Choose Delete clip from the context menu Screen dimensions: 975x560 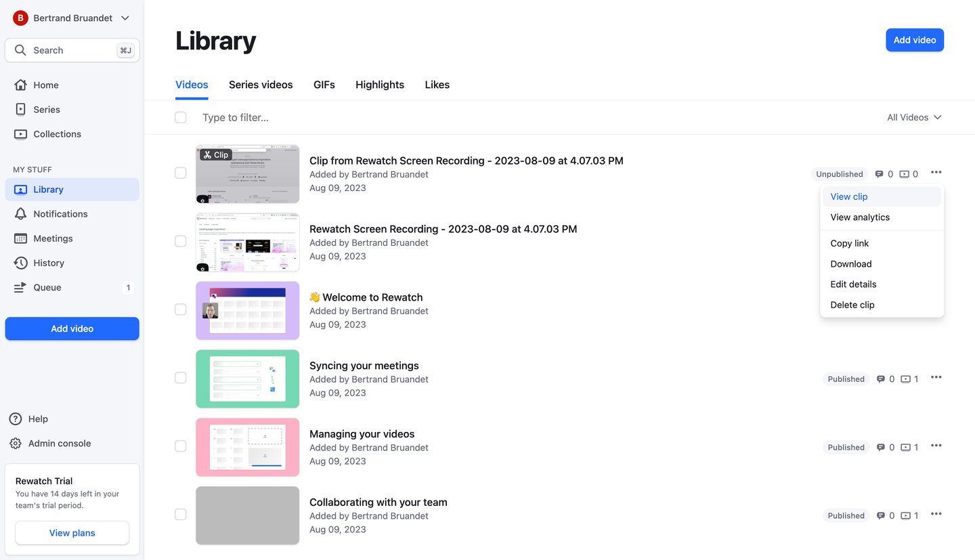852,305
